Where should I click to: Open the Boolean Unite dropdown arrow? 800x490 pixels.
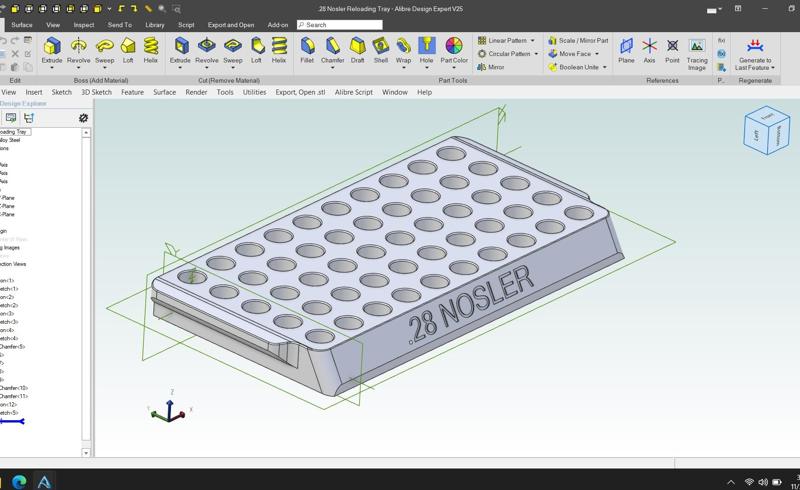(x=605, y=67)
